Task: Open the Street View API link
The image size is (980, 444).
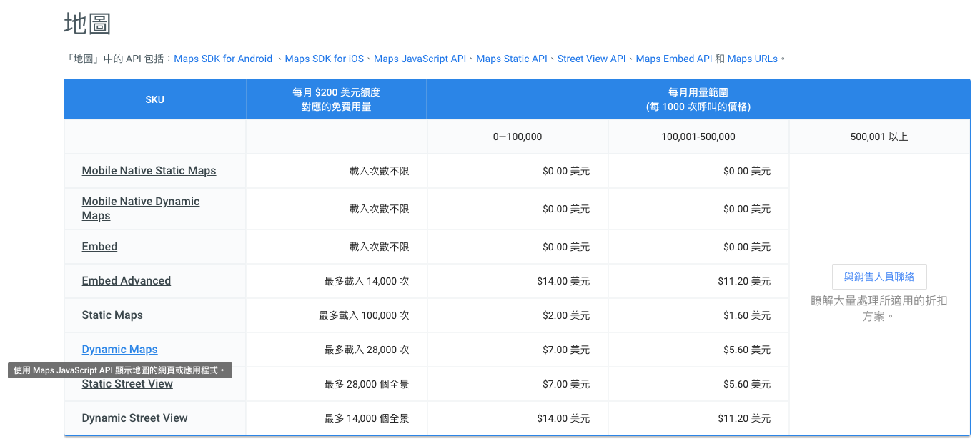Action: click(591, 59)
